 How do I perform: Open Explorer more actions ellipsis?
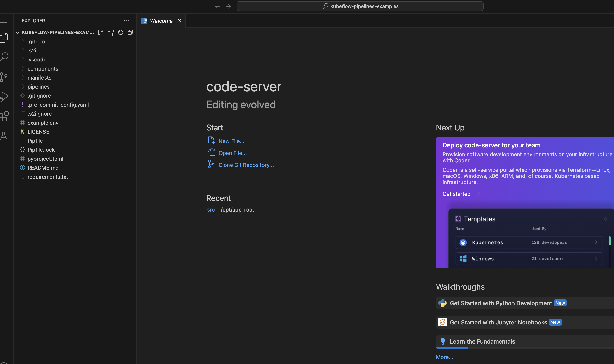[127, 21]
